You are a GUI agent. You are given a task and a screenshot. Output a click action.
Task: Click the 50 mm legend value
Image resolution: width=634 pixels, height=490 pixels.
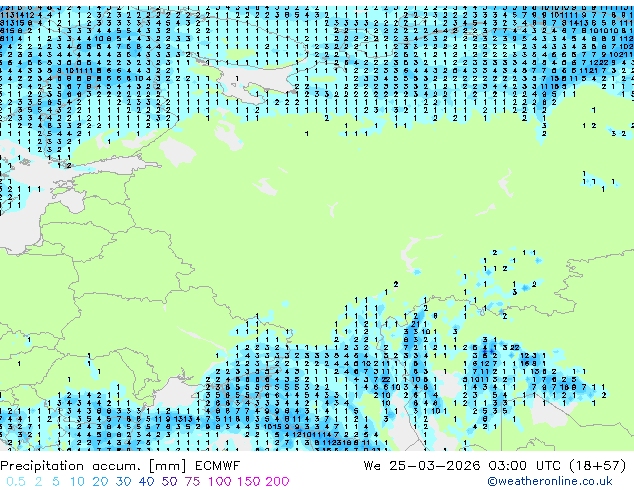169,482
